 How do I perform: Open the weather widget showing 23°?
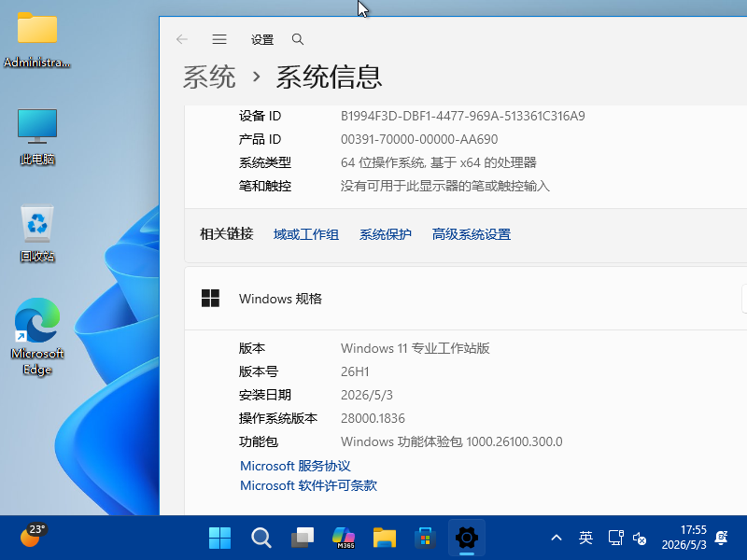[33, 537]
